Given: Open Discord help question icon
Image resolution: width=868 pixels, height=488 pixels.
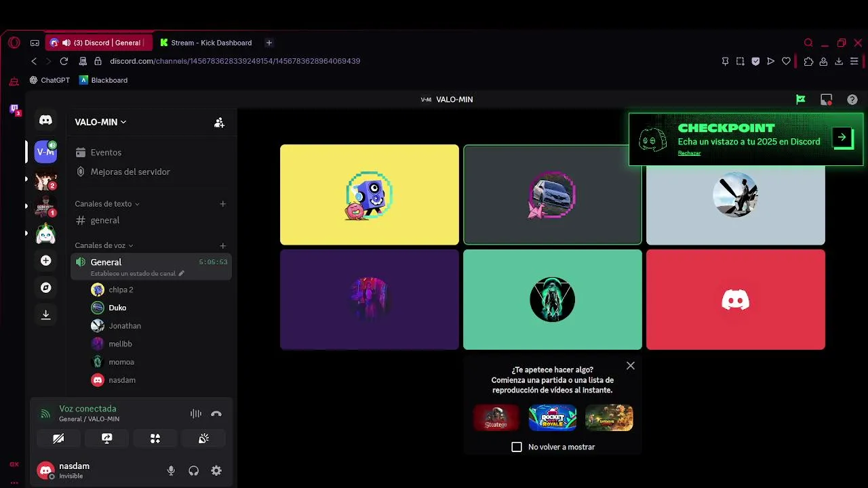Looking at the screenshot, I should (x=852, y=100).
